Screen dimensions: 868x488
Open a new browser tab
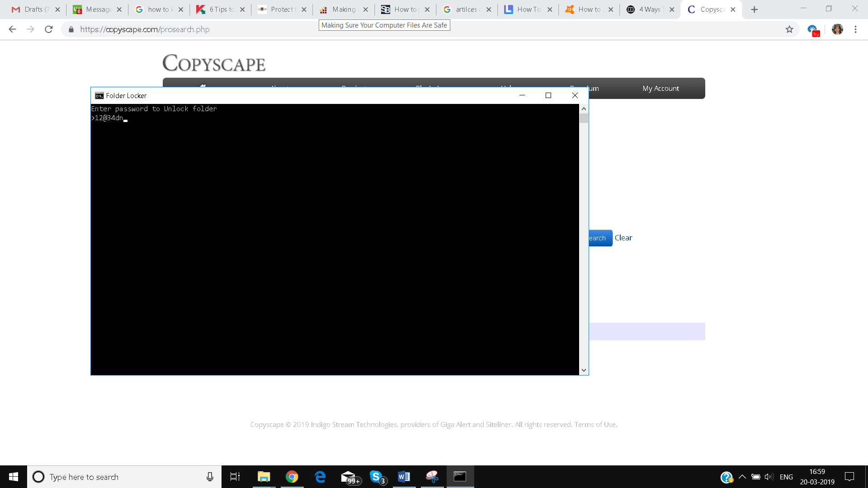(x=754, y=9)
